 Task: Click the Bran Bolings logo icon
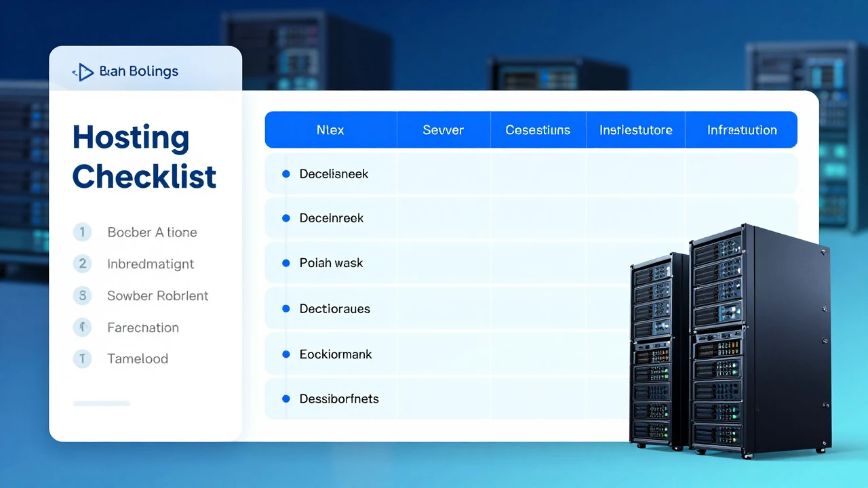coord(83,72)
